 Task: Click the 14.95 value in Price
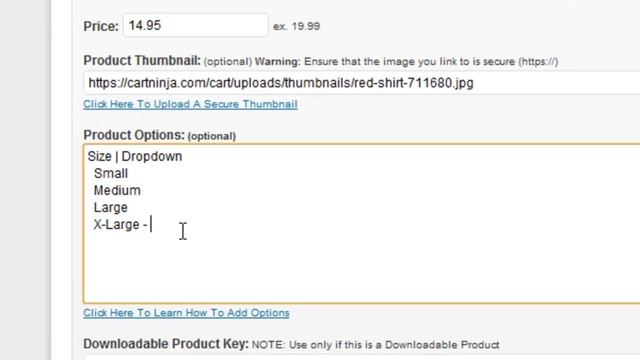tap(145, 26)
